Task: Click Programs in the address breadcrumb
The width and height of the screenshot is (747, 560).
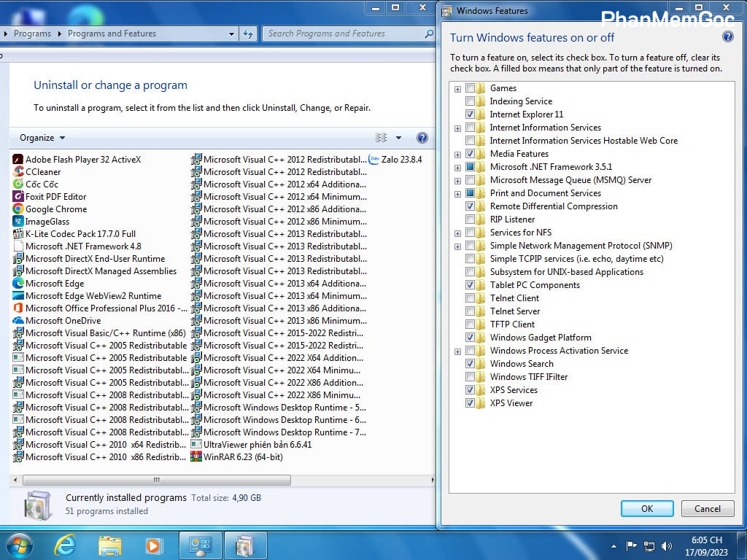Action: (x=32, y=34)
